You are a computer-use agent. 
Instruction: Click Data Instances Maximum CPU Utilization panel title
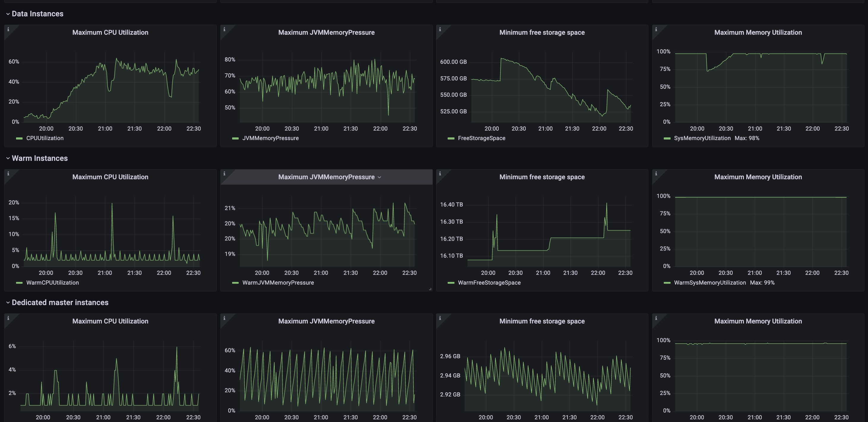pyautogui.click(x=110, y=32)
